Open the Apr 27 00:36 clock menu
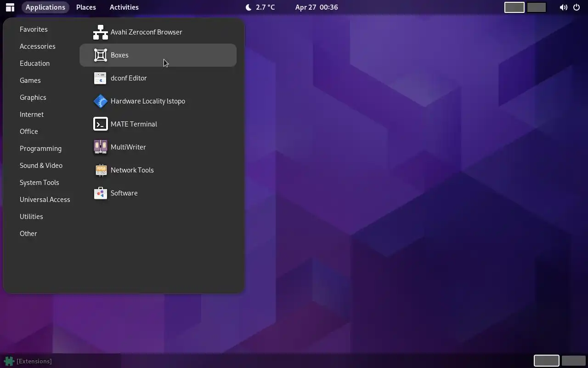588x368 pixels. pos(317,7)
